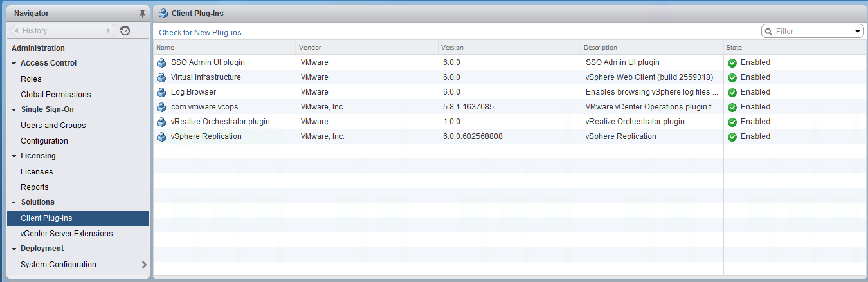Click the green Enabled check for Virtual Infrastructure
Viewport: 868px width, 282px height.
[x=732, y=78]
